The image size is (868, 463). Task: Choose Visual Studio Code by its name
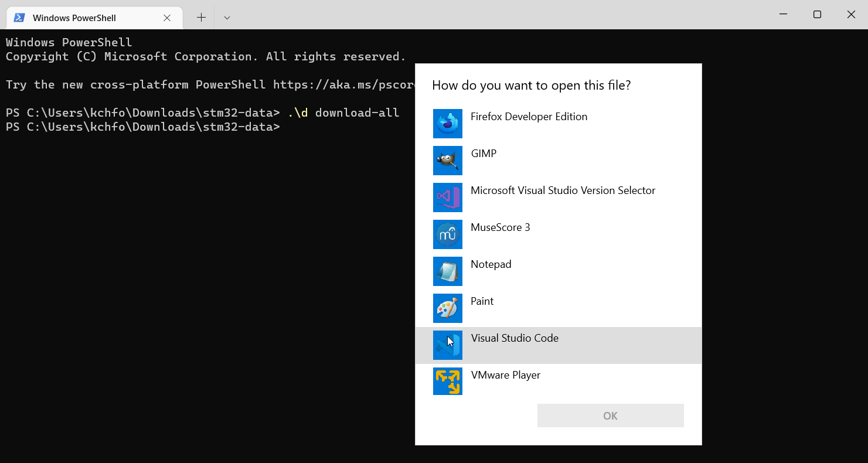point(515,338)
